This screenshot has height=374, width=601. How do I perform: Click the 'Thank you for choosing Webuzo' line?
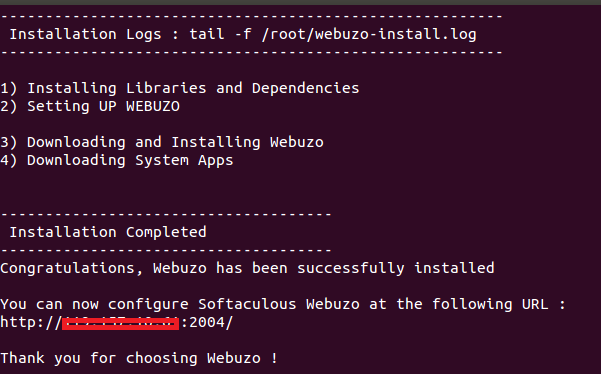[139, 359]
